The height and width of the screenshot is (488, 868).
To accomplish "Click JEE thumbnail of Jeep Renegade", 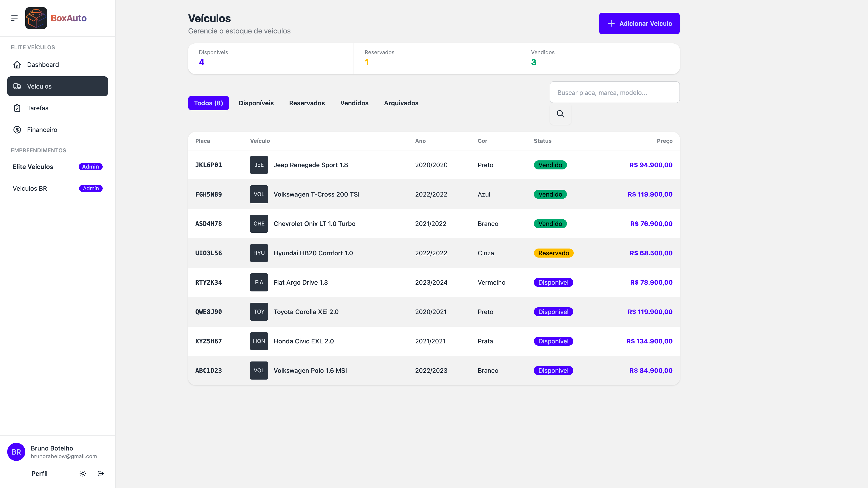I will click(259, 165).
